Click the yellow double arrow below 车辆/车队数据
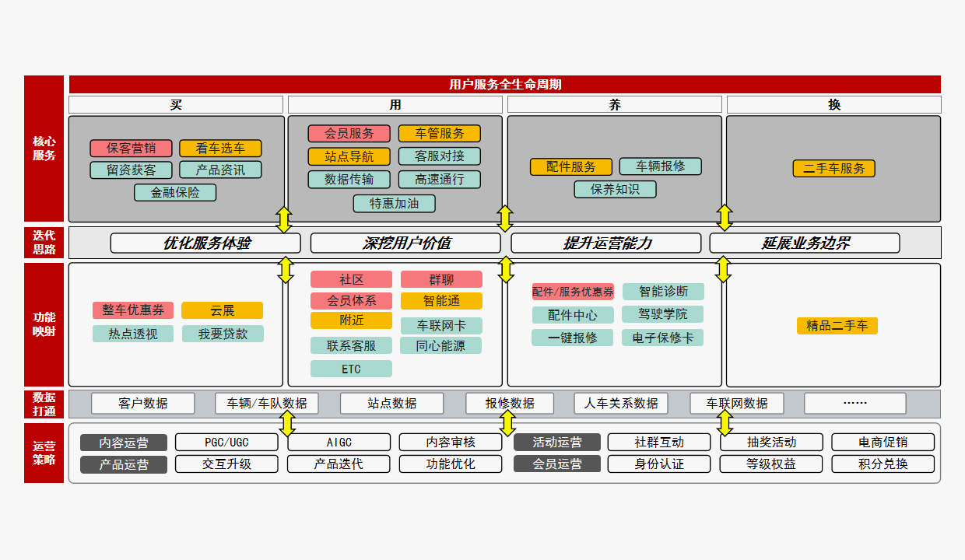 [287, 424]
